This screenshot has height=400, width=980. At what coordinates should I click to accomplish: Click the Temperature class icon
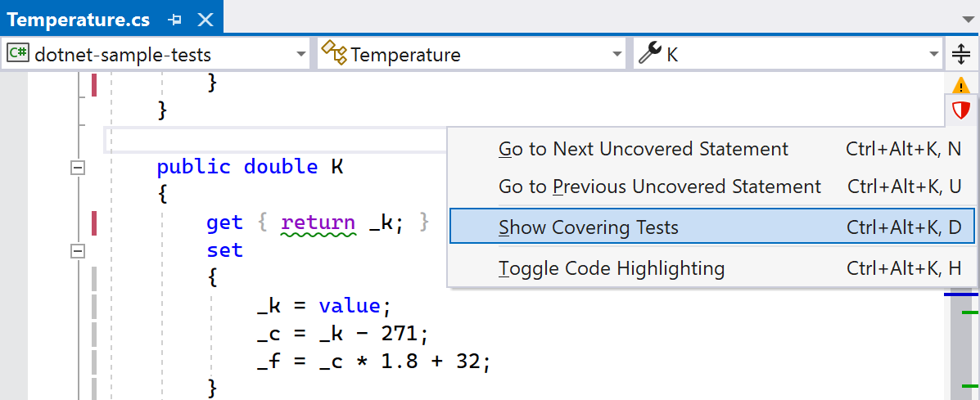[334, 55]
